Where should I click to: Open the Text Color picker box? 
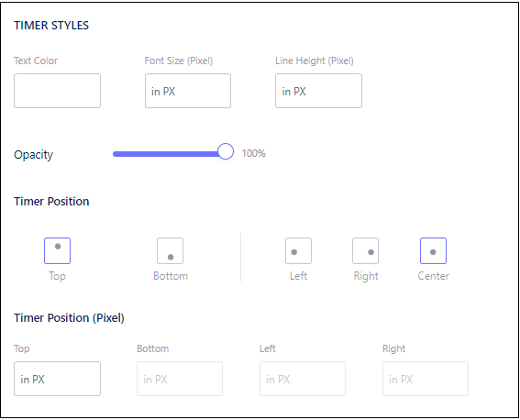(57, 91)
